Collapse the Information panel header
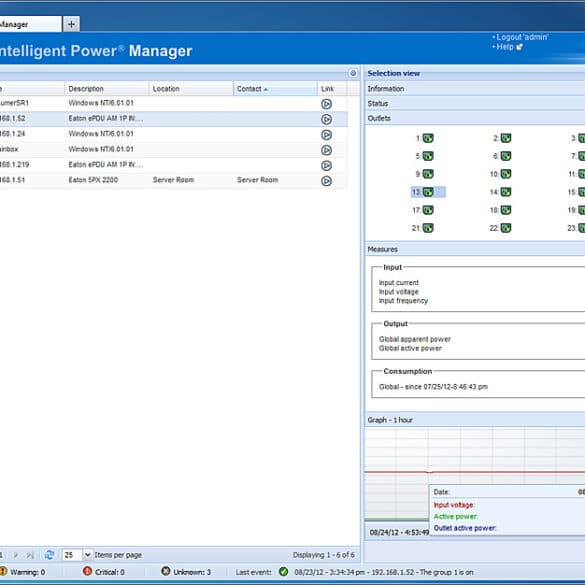 click(475, 89)
